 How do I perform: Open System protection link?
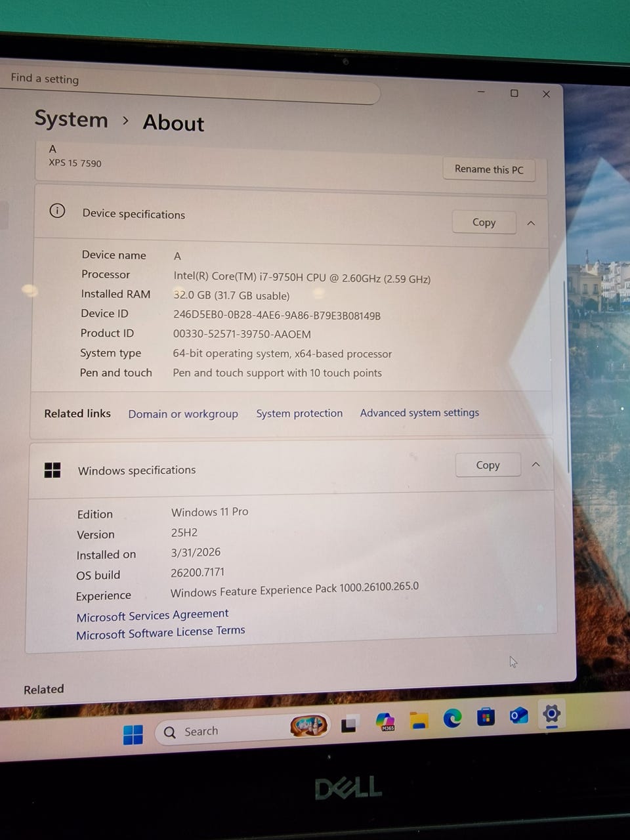pyautogui.click(x=299, y=413)
